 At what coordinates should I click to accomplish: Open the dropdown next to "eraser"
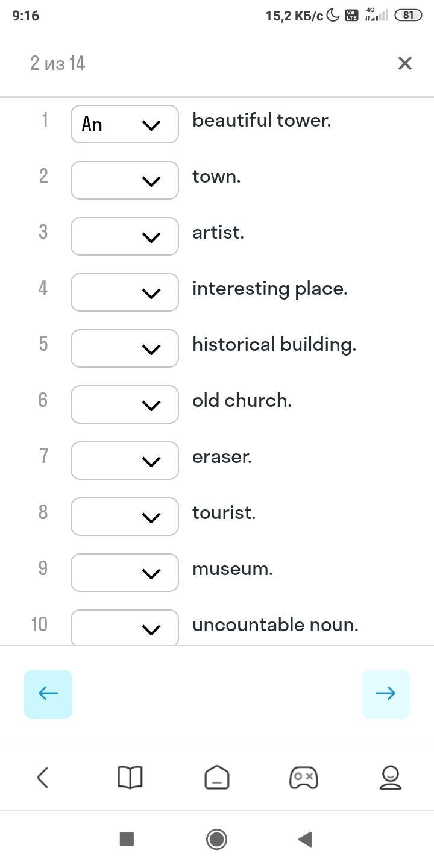click(125, 461)
